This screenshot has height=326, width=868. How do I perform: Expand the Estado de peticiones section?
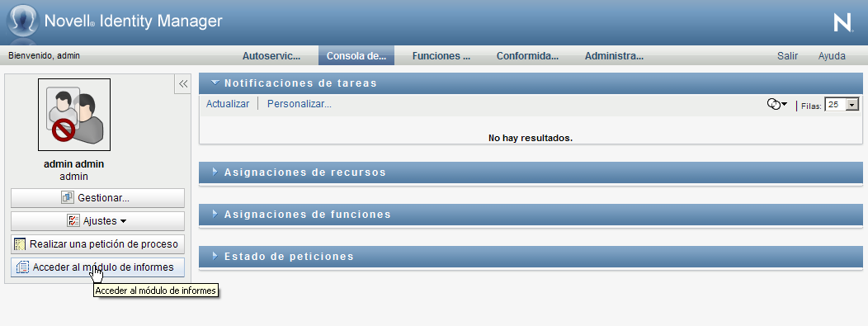tap(215, 257)
